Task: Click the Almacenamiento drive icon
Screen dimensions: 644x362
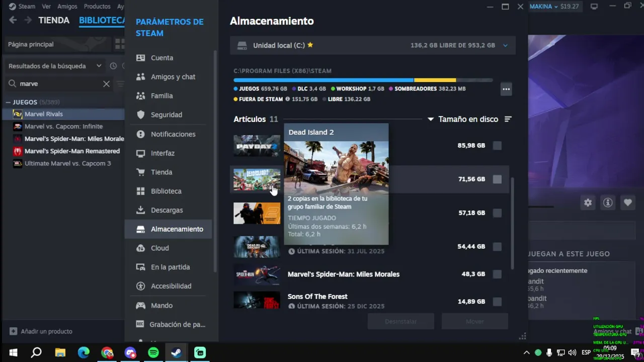Action: click(141, 229)
